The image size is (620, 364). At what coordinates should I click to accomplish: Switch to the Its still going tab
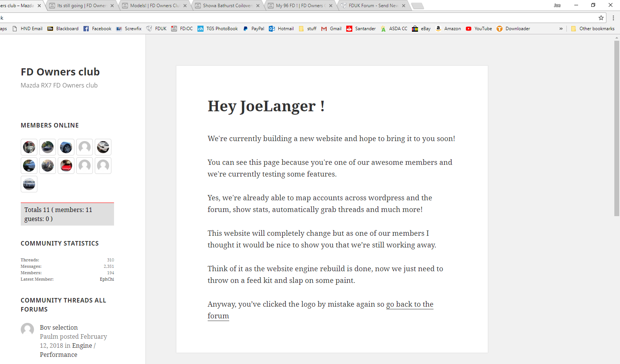82,6
